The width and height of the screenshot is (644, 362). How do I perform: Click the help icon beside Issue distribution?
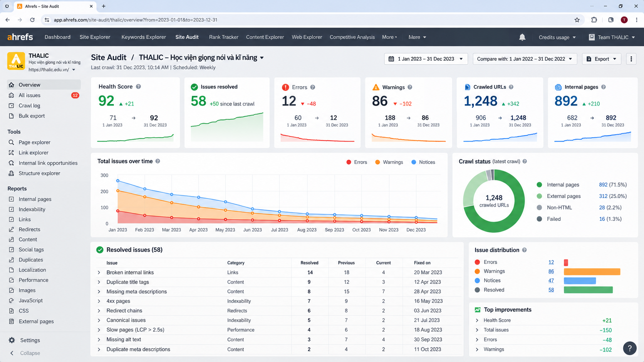tap(524, 250)
